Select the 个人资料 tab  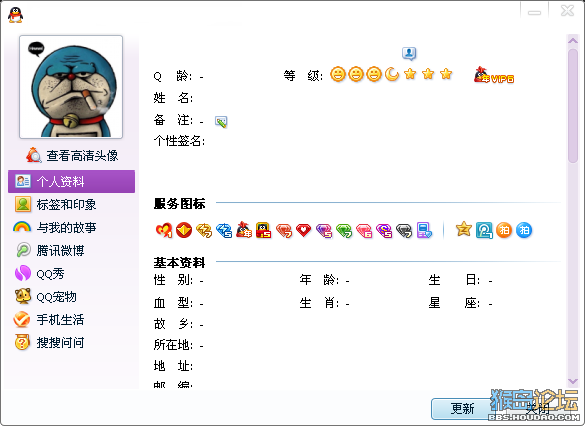71,182
